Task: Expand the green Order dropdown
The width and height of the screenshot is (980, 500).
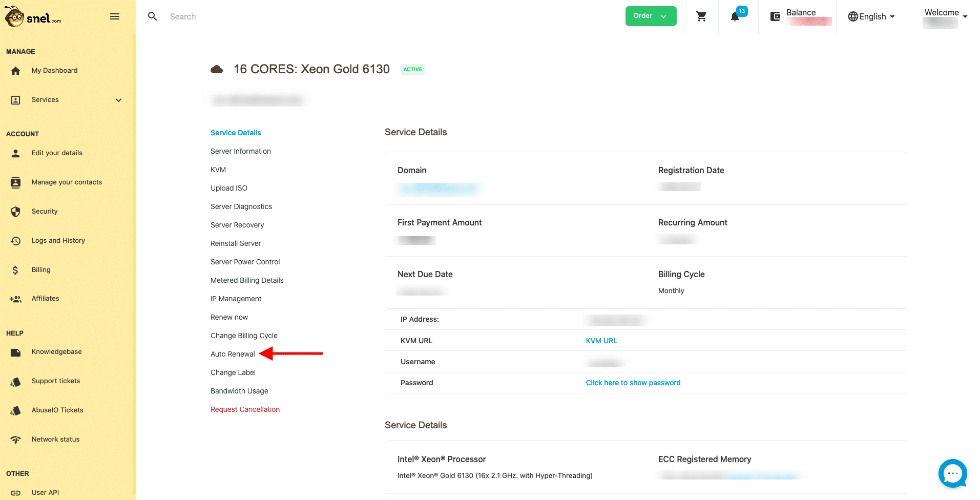Action: point(651,16)
